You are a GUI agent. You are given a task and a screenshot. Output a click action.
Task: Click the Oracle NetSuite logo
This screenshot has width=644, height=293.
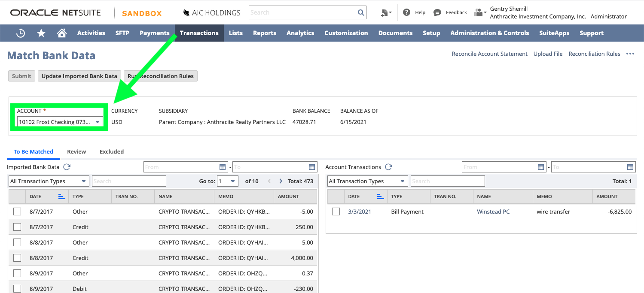pyautogui.click(x=56, y=13)
